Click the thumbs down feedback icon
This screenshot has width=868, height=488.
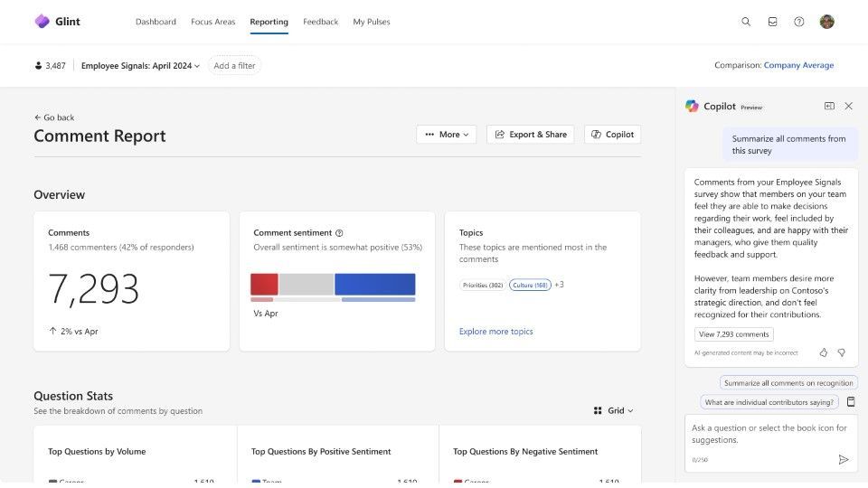[841, 352]
